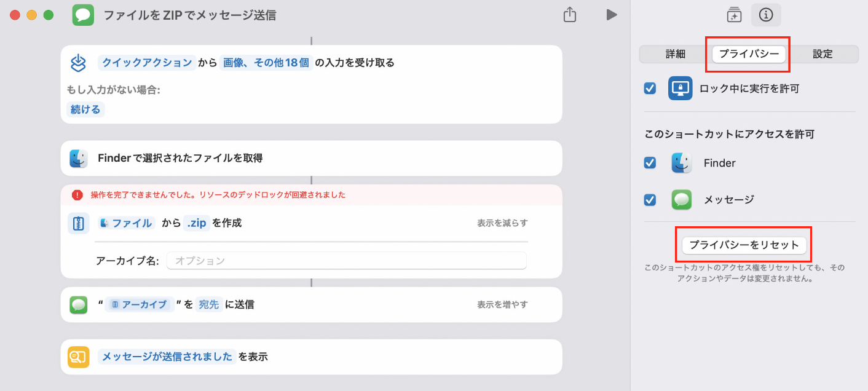Toggle the Finder access checkbox
Viewport: 868px width, 391px height.
point(650,163)
